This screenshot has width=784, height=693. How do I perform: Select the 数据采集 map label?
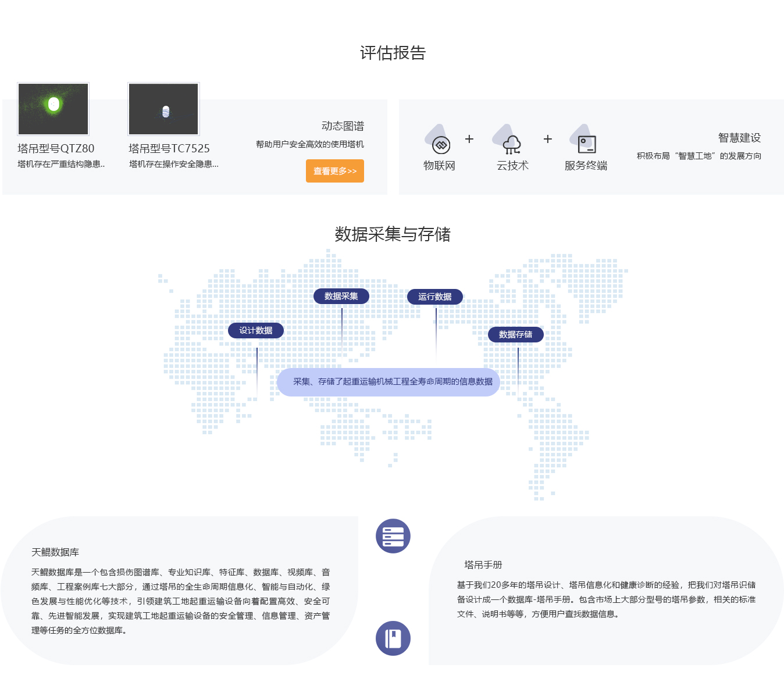341,296
